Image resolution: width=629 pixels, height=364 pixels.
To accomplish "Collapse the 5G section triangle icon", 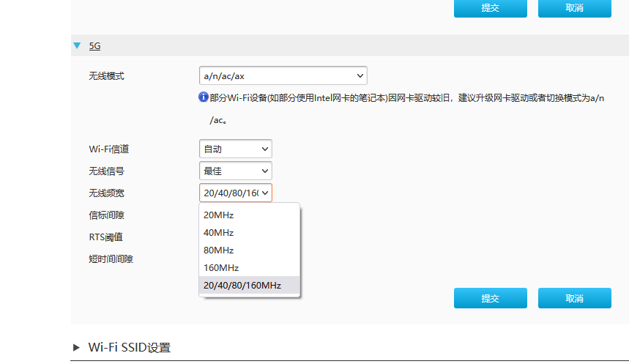I will tap(77, 45).
